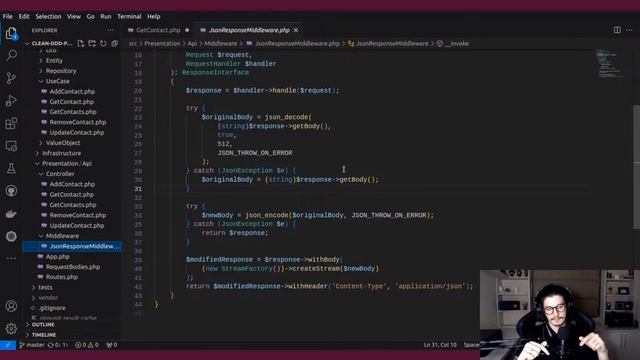Open the File menu
Screen dimensions: 640x360
point(7,16)
